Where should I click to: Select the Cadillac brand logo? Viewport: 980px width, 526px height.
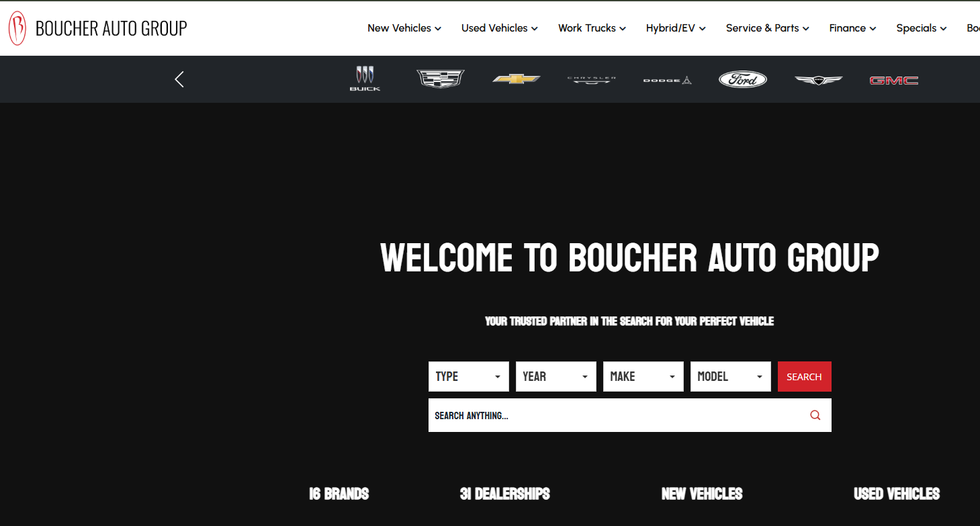click(441, 79)
